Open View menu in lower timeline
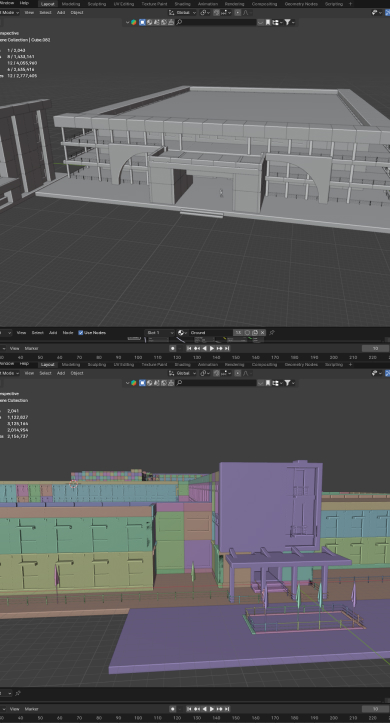The width and height of the screenshot is (390, 723). 15,709
